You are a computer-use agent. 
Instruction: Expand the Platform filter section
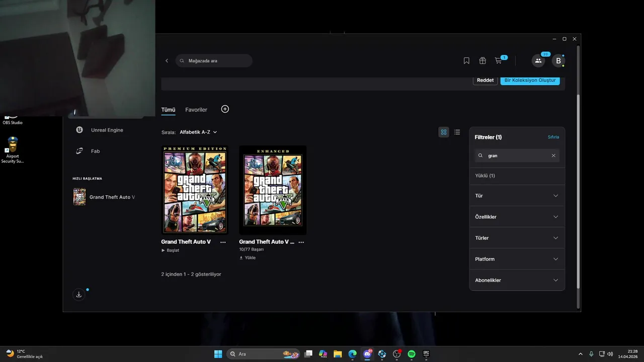517,259
